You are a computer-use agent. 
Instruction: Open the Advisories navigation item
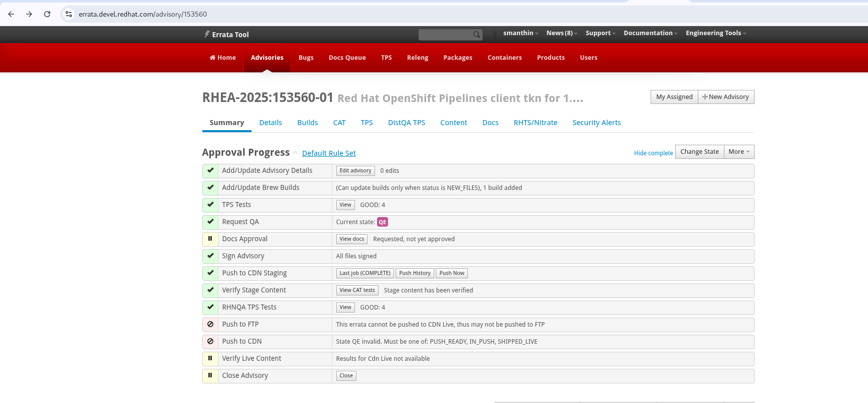(x=267, y=58)
